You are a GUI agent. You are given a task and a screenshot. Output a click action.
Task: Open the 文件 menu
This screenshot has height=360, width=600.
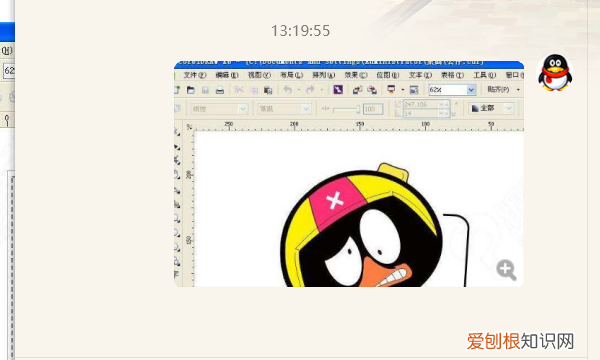[195, 75]
